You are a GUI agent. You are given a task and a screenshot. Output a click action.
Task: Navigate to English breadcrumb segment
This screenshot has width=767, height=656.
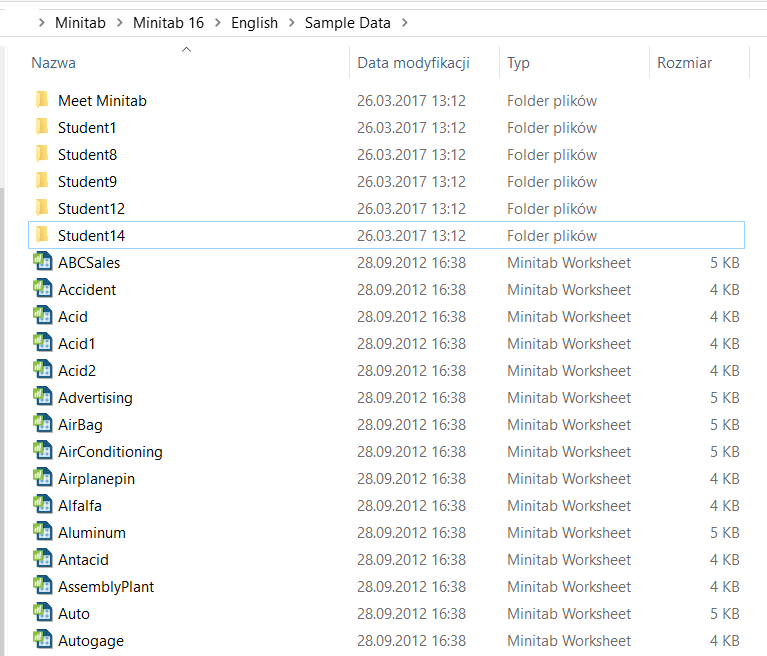pos(254,23)
